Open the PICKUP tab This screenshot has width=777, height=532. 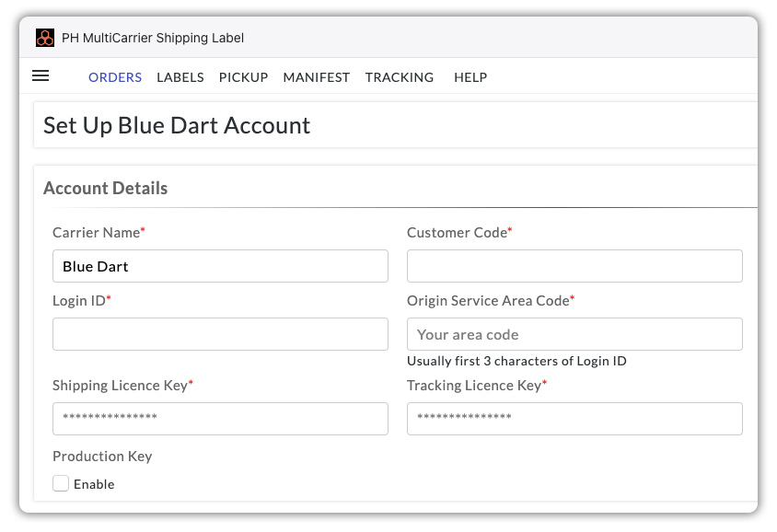click(x=243, y=77)
